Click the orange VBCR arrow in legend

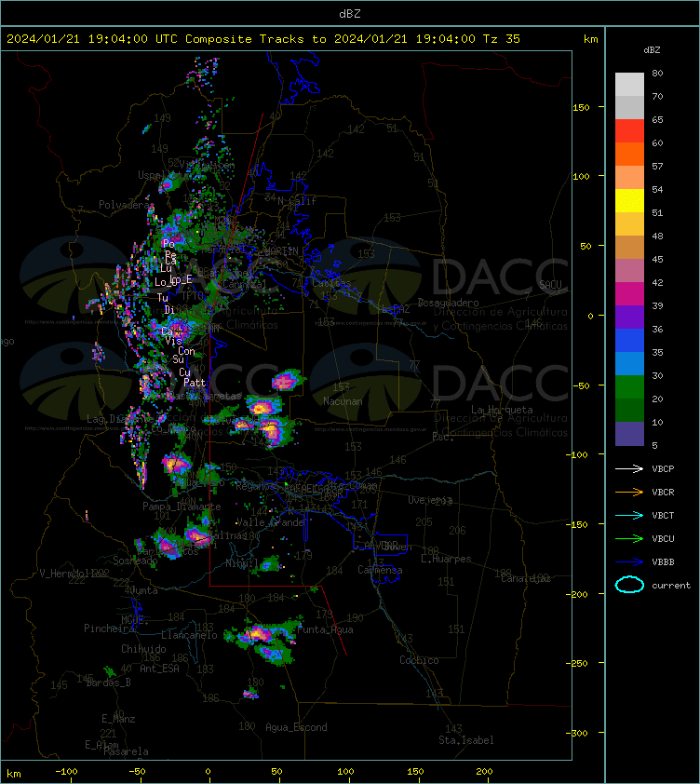click(x=629, y=492)
